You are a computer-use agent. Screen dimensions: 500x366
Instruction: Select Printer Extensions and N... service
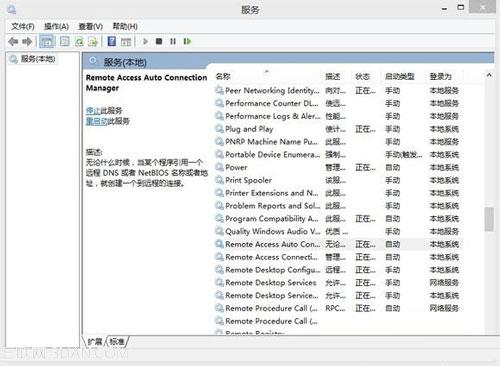[337, 193]
